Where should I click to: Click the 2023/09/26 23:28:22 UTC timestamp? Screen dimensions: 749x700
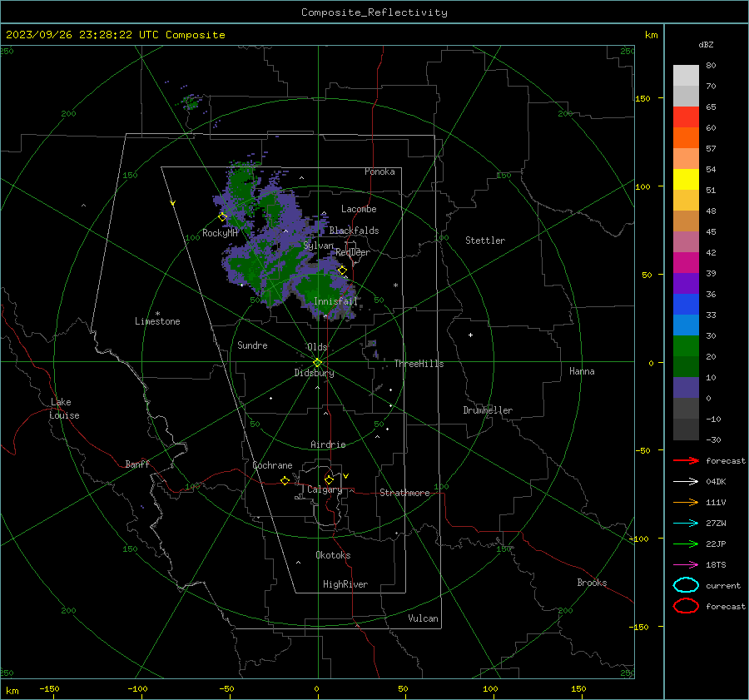[72, 35]
